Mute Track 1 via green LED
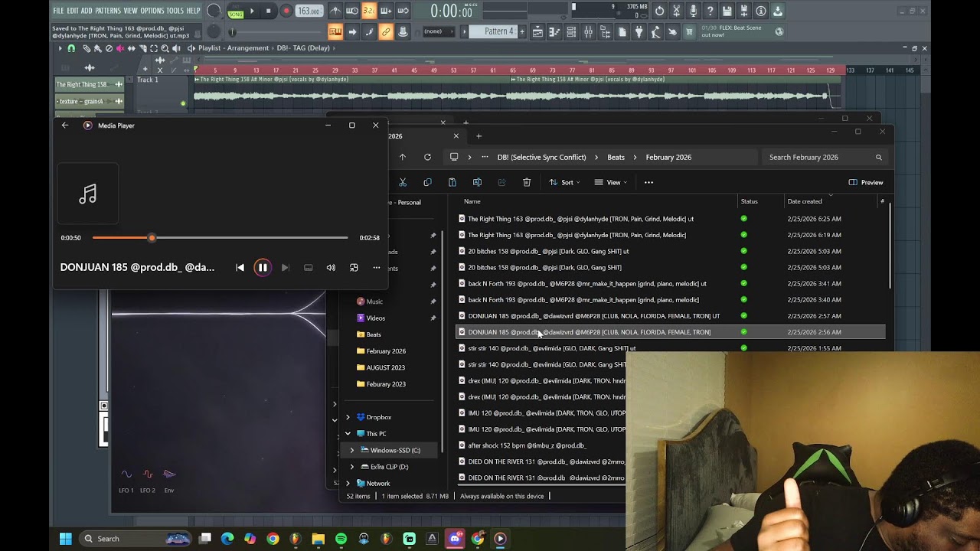This screenshot has height=551, width=980. 183,103
